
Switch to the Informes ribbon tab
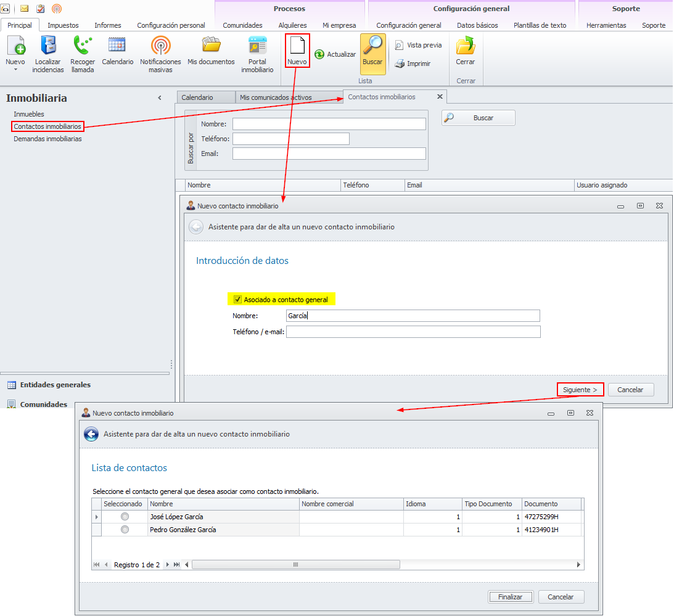(108, 25)
